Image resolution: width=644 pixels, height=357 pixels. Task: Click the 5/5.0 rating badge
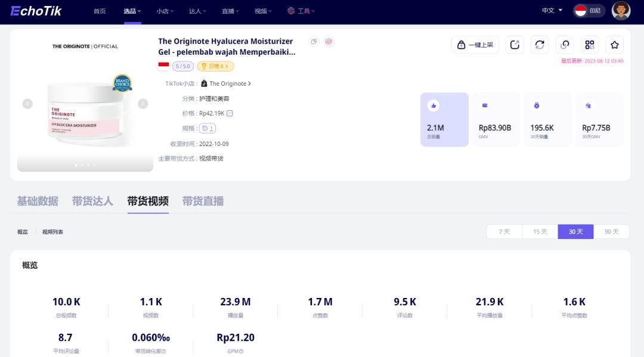pos(183,66)
